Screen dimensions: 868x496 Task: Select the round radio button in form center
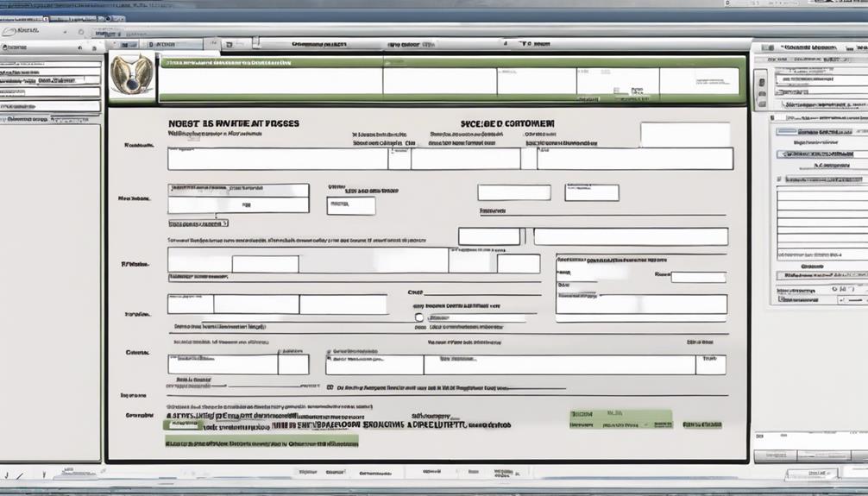(419, 317)
